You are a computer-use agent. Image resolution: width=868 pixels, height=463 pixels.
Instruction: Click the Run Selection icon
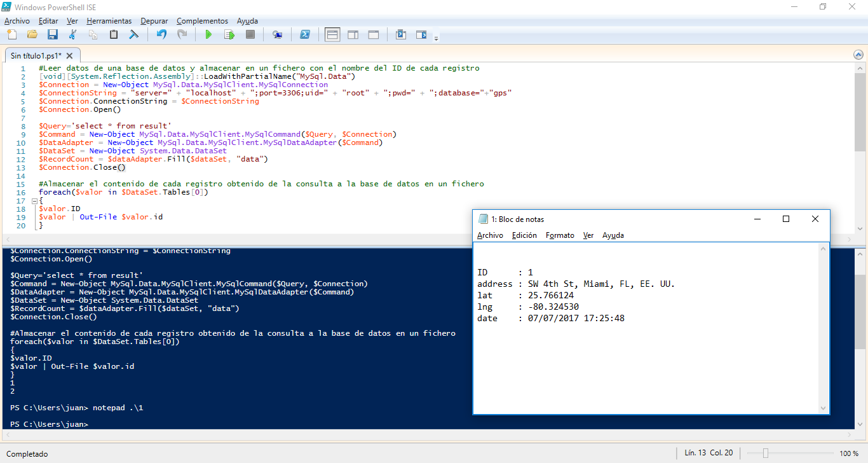tap(229, 34)
